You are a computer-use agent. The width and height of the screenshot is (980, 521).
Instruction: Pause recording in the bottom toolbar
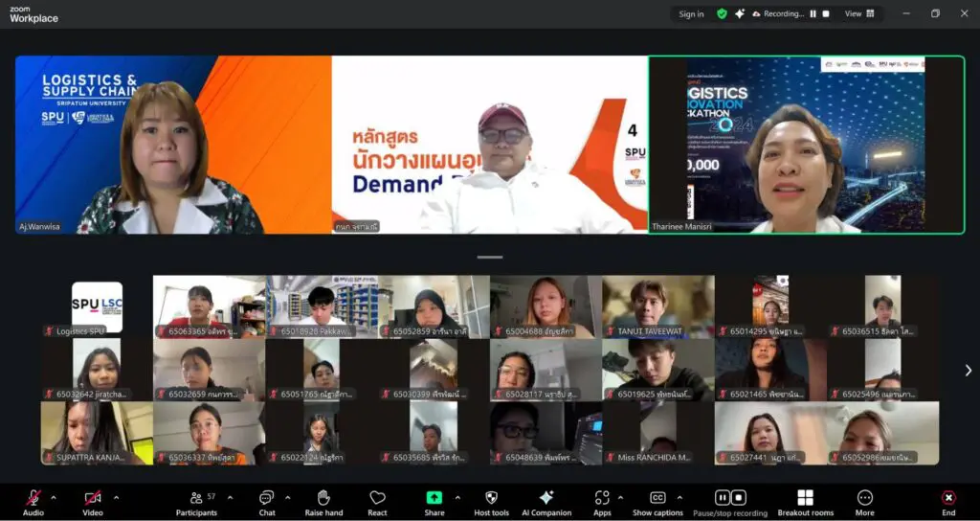(722, 498)
